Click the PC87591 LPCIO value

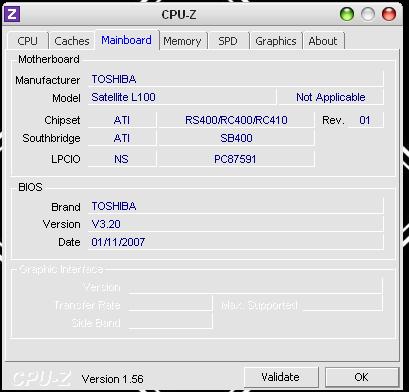click(236, 159)
